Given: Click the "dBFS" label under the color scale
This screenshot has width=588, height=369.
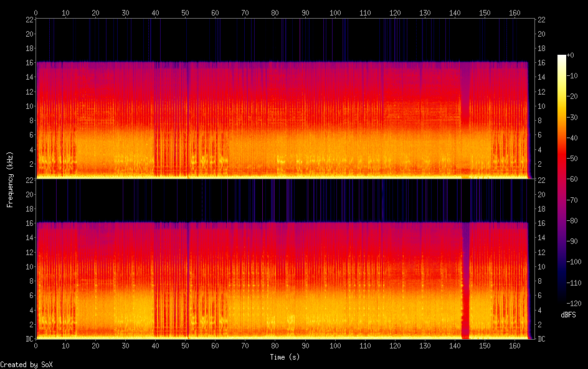Looking at the screenshot, I should [x=568, y=315].
